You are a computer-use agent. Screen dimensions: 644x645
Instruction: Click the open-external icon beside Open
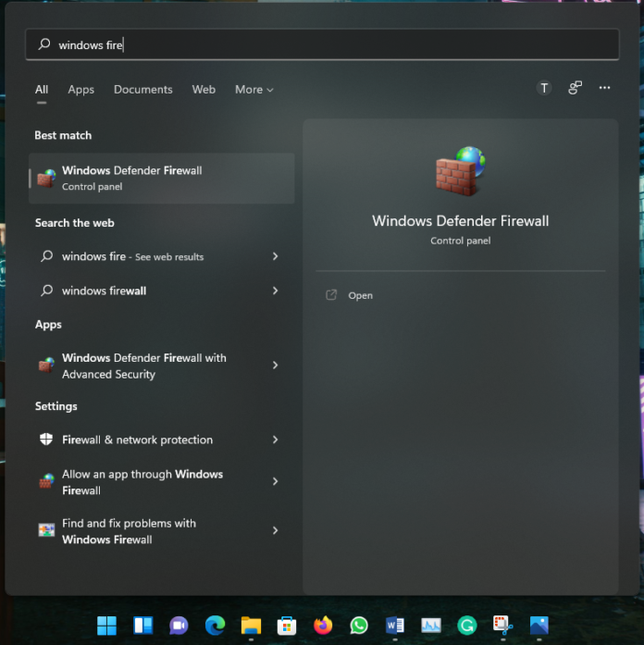pos(331,295)
